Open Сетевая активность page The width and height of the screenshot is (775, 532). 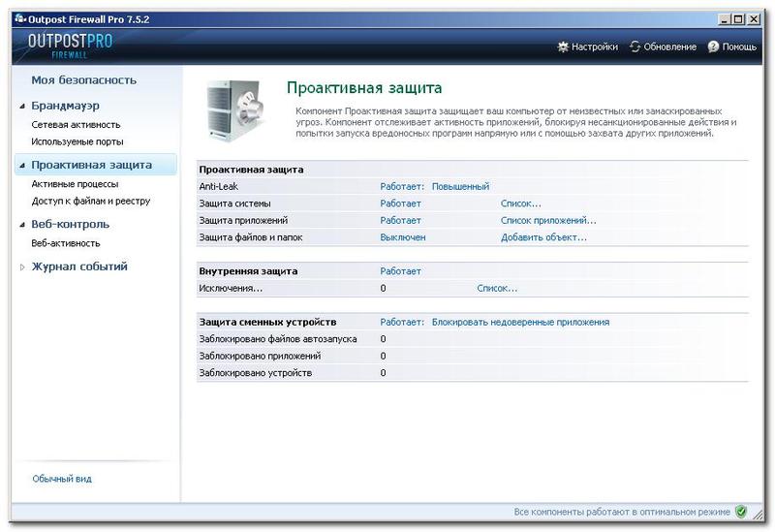(x=76, y=125)
